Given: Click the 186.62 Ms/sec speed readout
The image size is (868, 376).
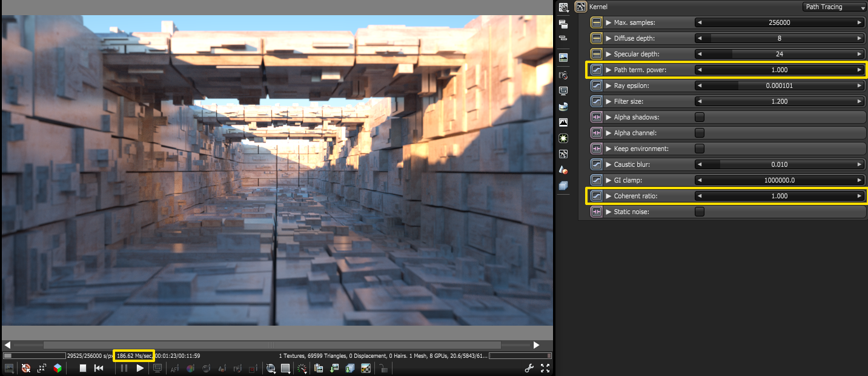Looking at the screenshot, I should tap(134, 355).
